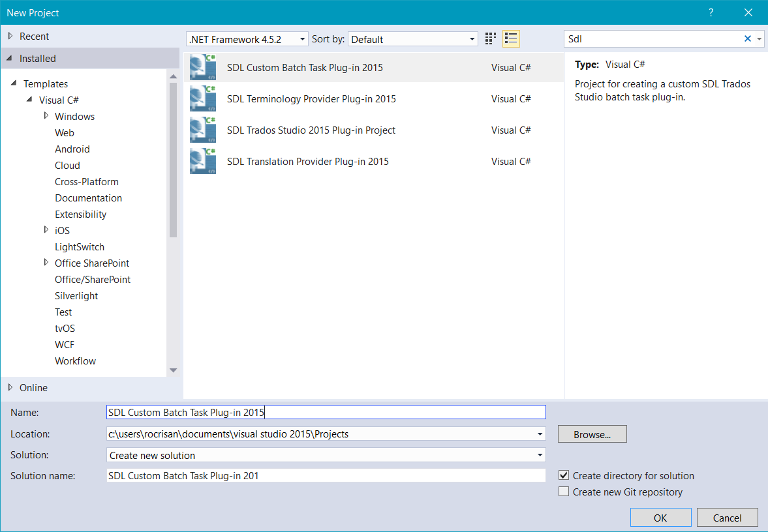Click the OK button

[660, 518]
